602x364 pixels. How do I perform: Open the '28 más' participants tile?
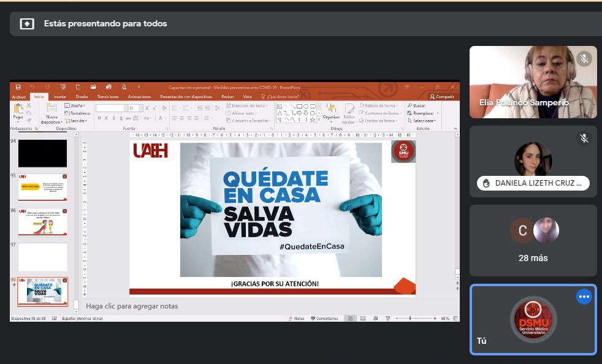coord(533,240)
